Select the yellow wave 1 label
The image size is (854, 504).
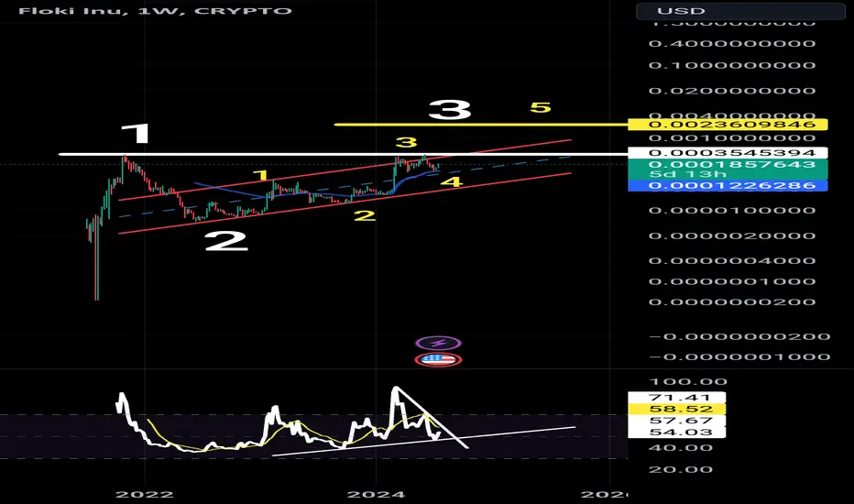[x=262, y=175]
